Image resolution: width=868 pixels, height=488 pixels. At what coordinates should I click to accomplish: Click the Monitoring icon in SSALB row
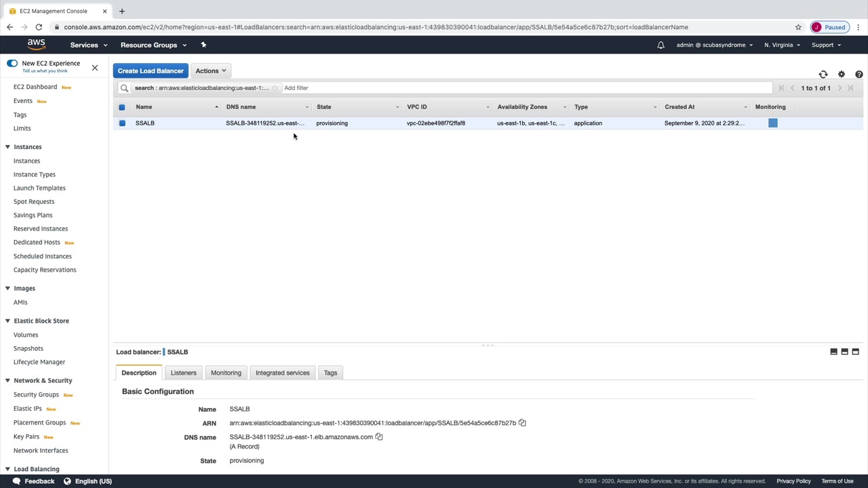pos(773,123)
